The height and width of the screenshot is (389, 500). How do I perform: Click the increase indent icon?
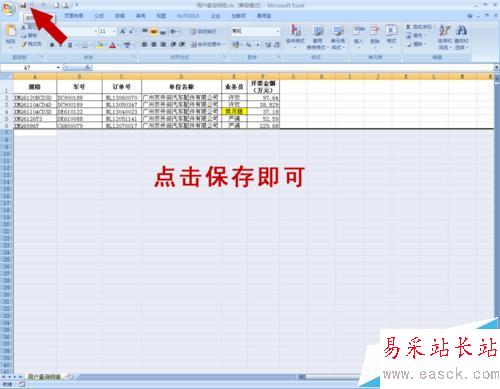182,44
